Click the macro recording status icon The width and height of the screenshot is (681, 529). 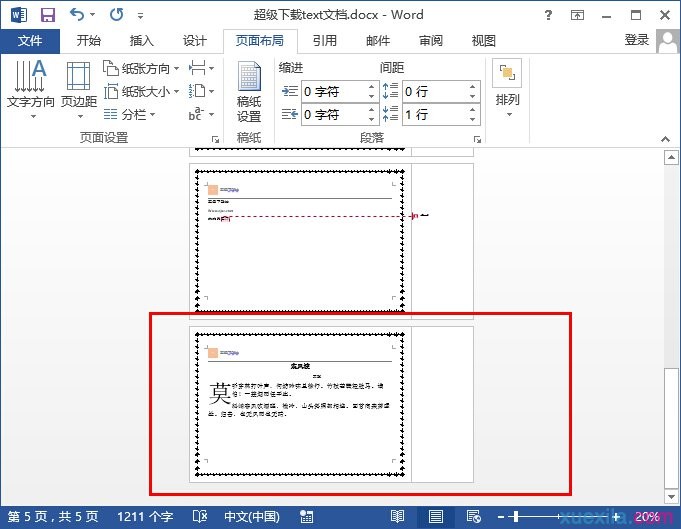point(306,517)
